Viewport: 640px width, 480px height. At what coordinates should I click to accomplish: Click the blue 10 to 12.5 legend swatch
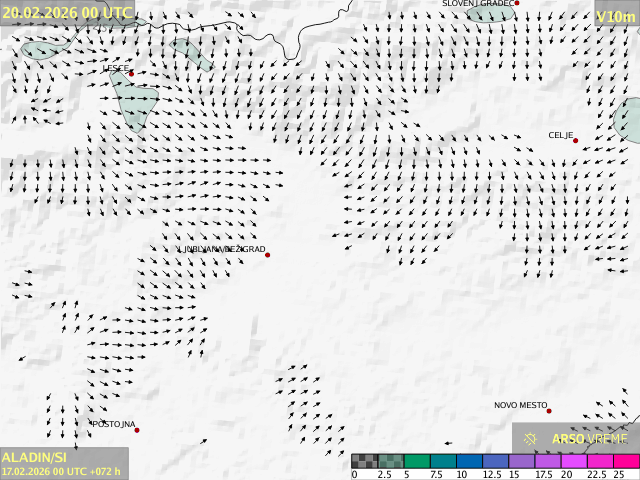point(469,461)
